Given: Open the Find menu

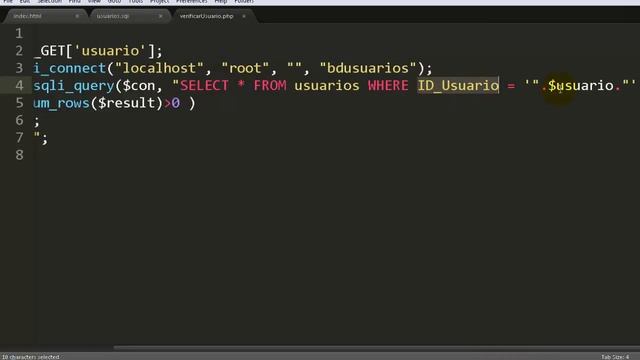Looking at the screenshot, I should 74,2.
